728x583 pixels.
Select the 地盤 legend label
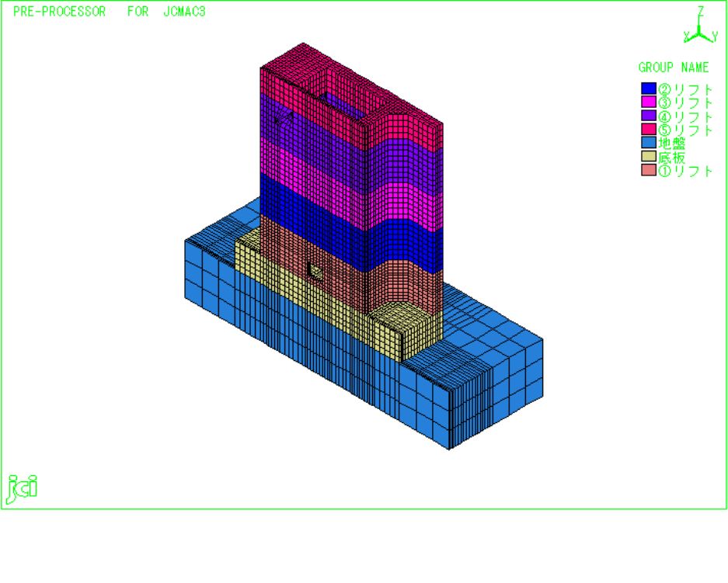click(672, 144)
